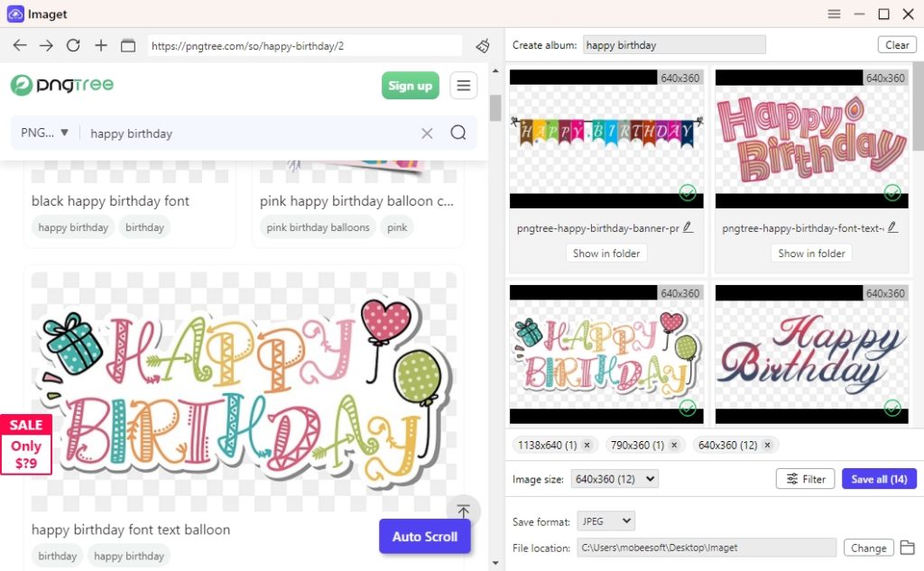The height and width of the screenshot is (571, 924).
Task: Click the happy birthday tag under black font result
Action: point(72,227)
